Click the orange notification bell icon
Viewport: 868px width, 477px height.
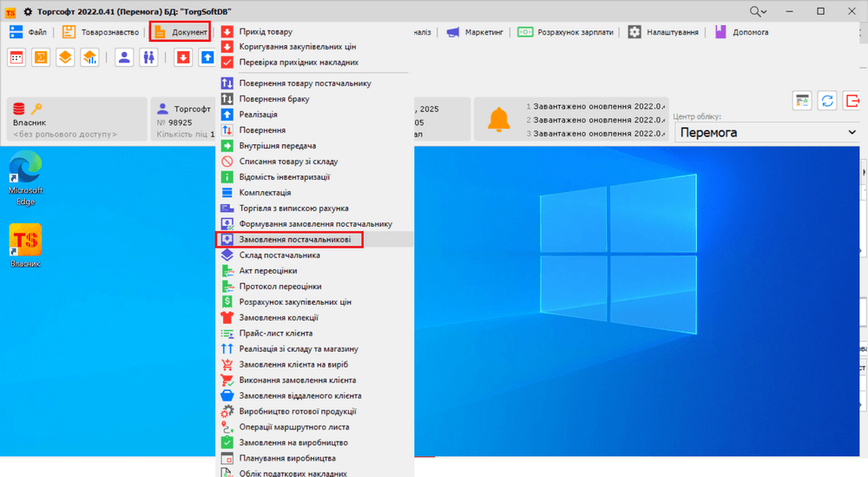(x=498, y=120)
